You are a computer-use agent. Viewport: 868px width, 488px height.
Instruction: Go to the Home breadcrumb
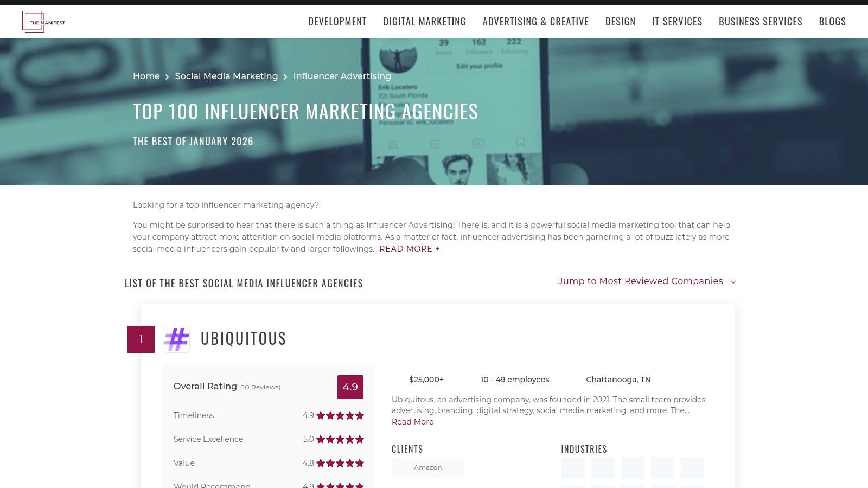[x=146, y=76]
